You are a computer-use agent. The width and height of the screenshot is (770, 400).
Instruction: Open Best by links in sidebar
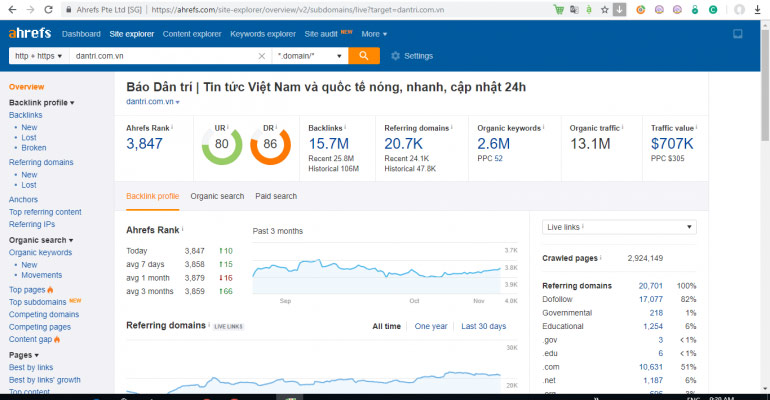(x=31, y=367)
